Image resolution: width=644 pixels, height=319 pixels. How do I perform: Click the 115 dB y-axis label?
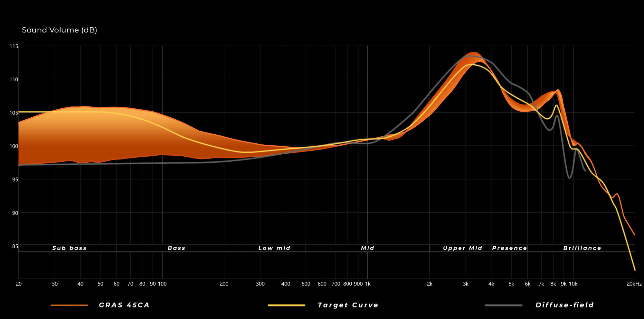tap(14, 46)
